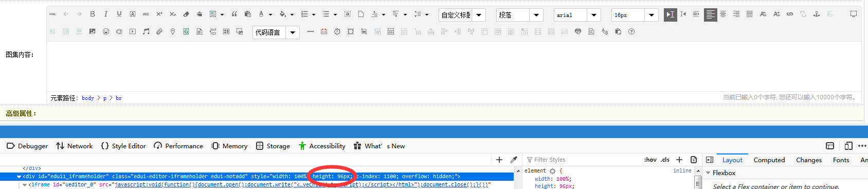The width and height of the screenshot is (868, 189).
Task: Toggle HTML source view in the editor
Action: pyautogui.click(x=52, y=14)
